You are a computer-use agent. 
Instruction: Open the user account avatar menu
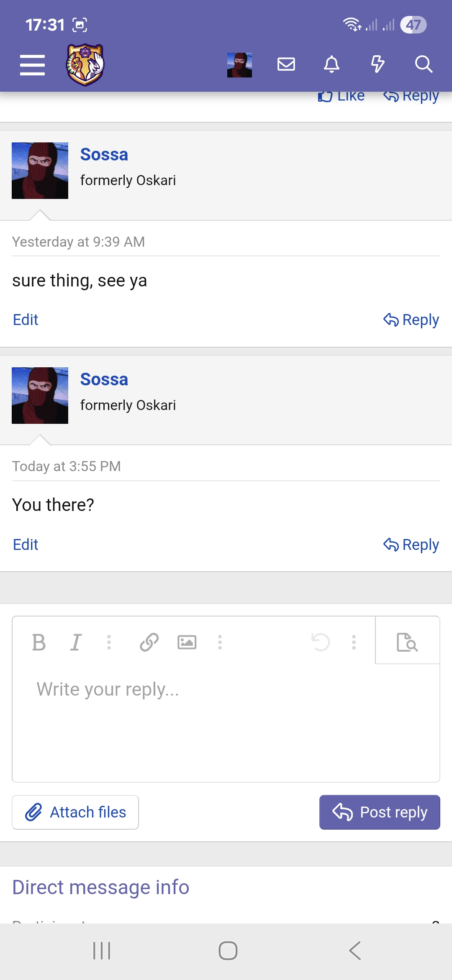239,65
